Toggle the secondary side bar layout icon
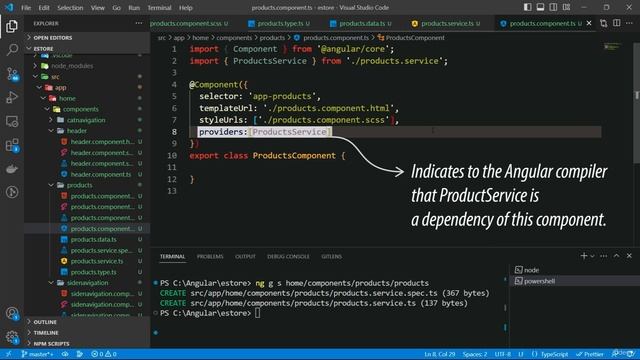 point(553,7)
